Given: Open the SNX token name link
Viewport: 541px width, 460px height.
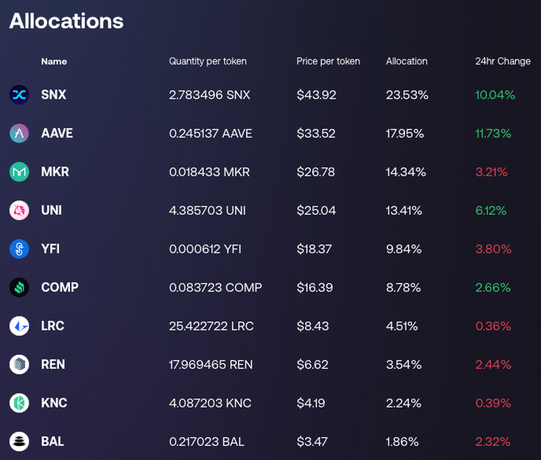Looking at the screenshot, I should pos(53,95).
